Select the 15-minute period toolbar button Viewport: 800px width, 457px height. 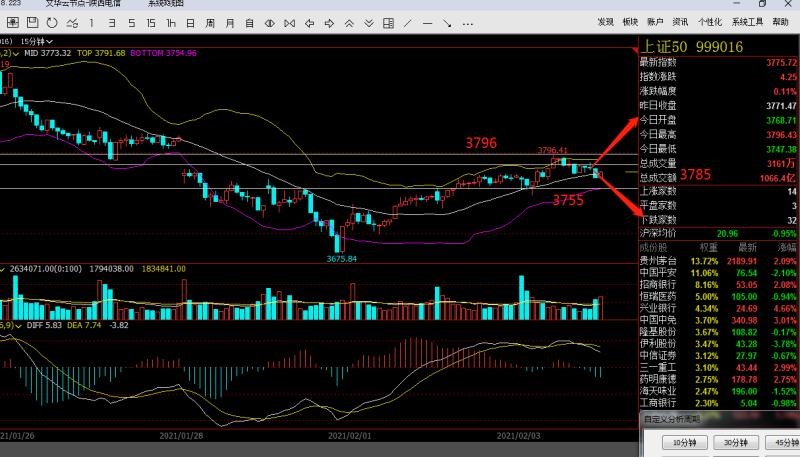tap(151, 23)
